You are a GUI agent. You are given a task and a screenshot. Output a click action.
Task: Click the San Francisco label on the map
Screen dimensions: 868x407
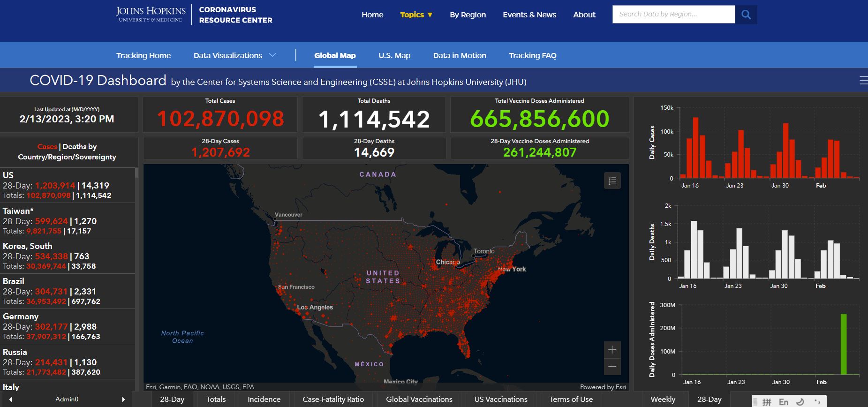pyautogui.click(x=296, y=287)
